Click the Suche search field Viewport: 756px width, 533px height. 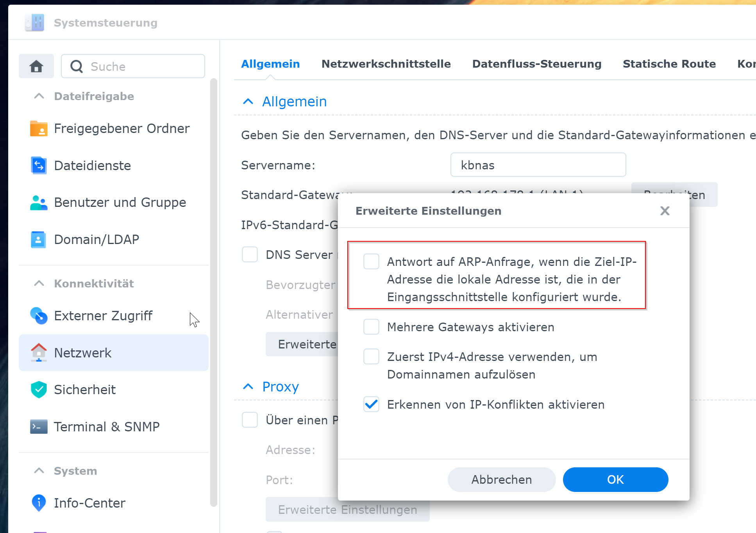[x=133, y=66]
